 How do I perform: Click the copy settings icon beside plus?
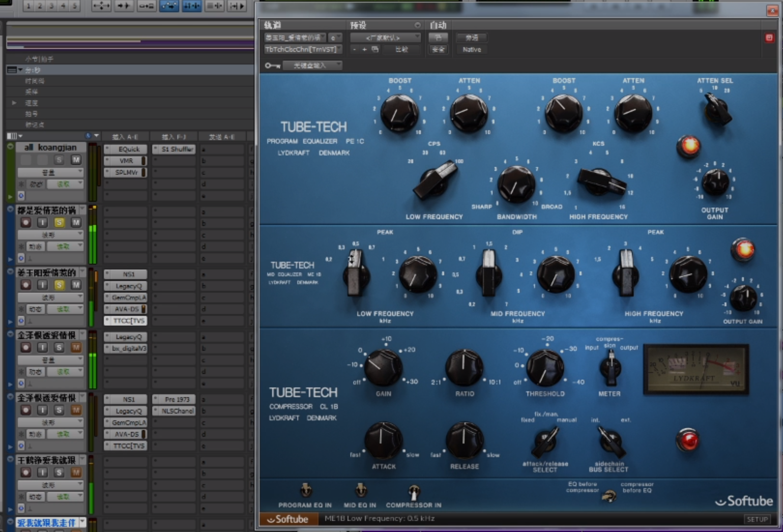coord(375,49)
